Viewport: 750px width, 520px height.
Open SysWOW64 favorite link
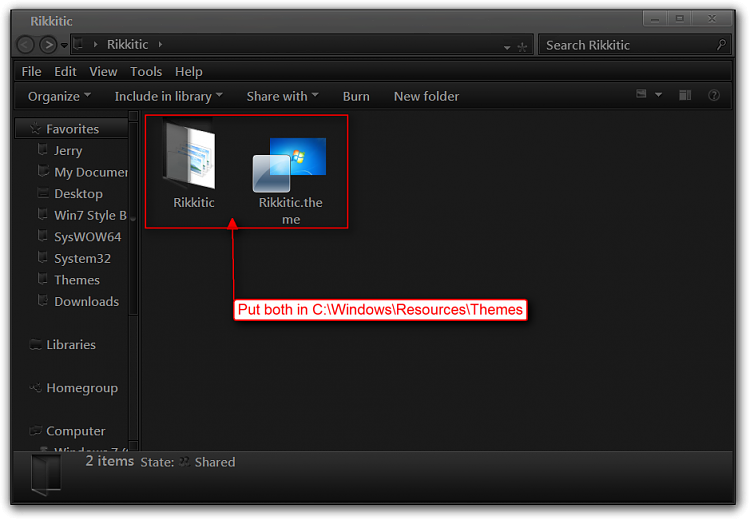pos(87,237)
